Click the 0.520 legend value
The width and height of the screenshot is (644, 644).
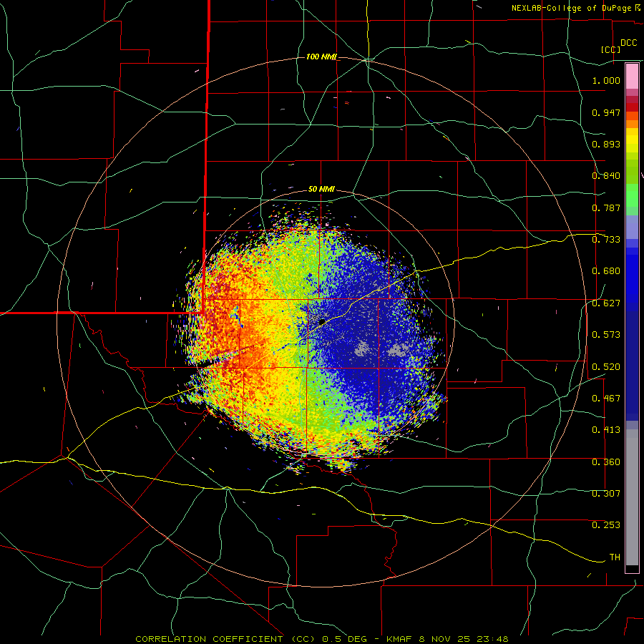[606, 367]
